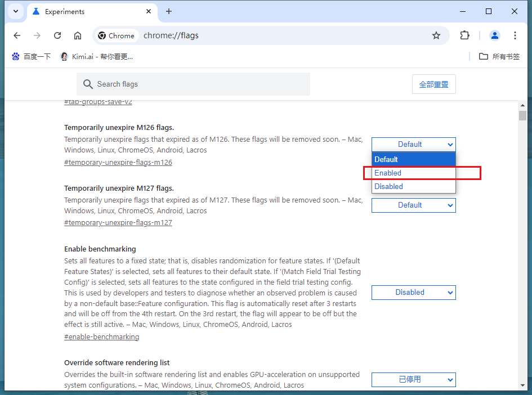Open Chrome's three-dot menu
532x395 pixels.
click(515, 35)
